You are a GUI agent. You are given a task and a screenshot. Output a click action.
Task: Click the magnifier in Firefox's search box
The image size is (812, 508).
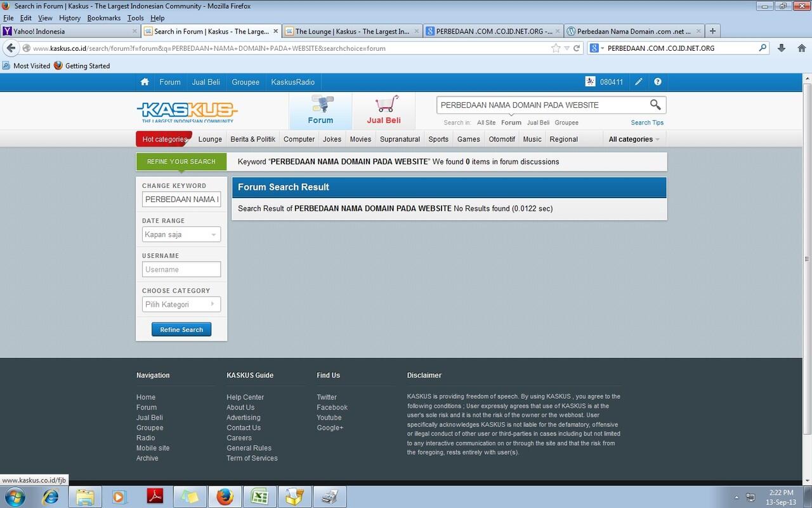click(x=763, y=48)
